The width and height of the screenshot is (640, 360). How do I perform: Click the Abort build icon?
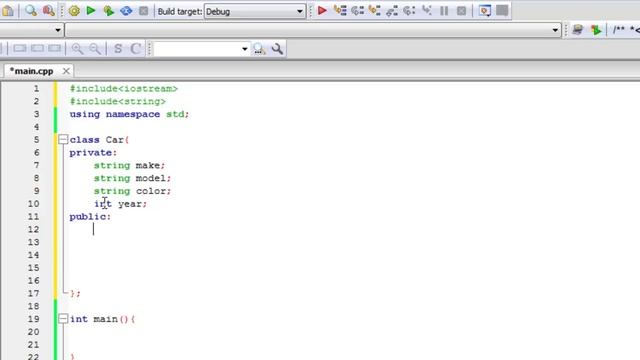pyautogui.click(x=143, y=11)
